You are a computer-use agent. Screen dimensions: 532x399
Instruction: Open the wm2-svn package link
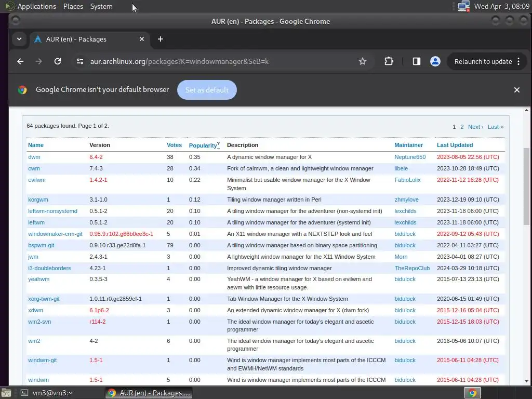(39, 322)
